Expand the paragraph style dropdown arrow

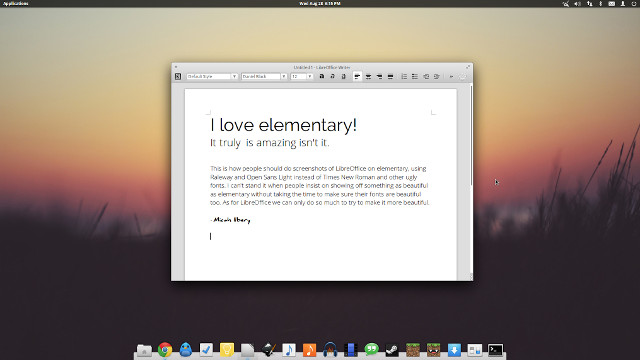[x=234, y=76]
